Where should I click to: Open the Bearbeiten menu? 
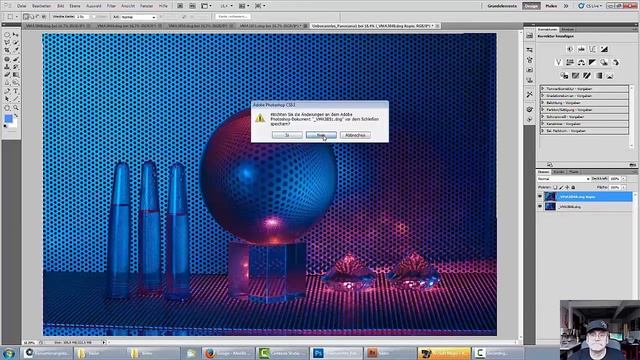point(41,6)
